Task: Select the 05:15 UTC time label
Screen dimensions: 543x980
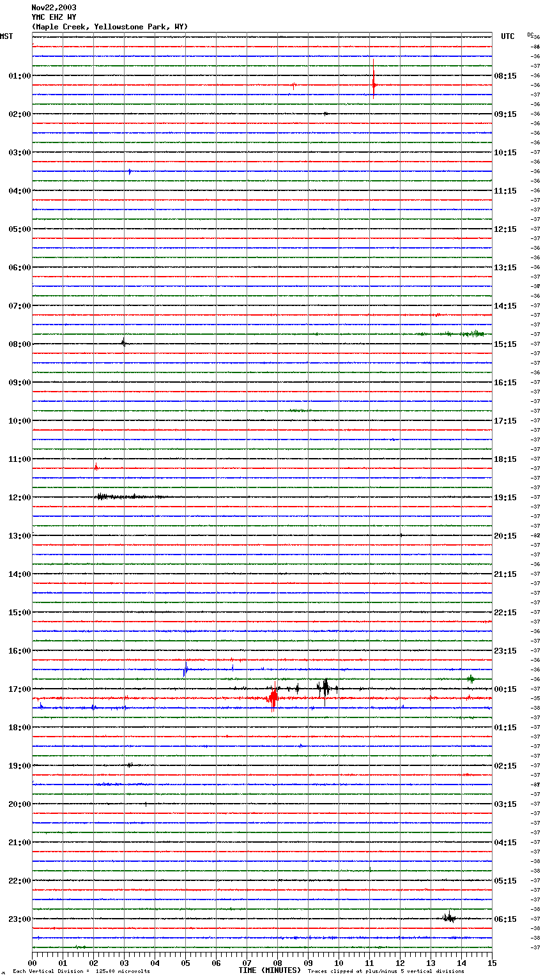Action: (x=505, y=881)
